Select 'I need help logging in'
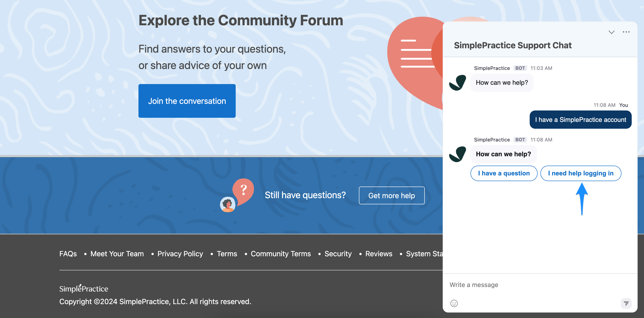644x318 pixels. click(581, 173)
